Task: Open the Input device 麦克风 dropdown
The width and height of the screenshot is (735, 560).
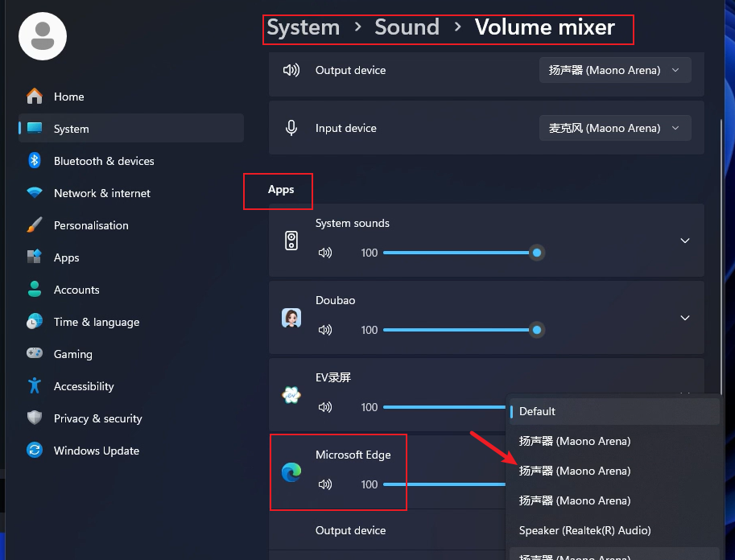Action: click(x=615, y=128)
